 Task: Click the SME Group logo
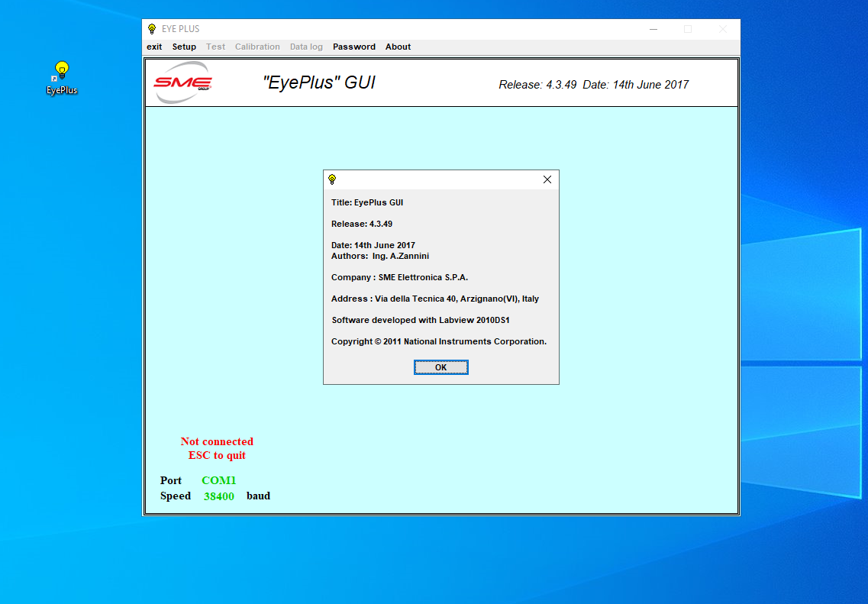[182, 83]
